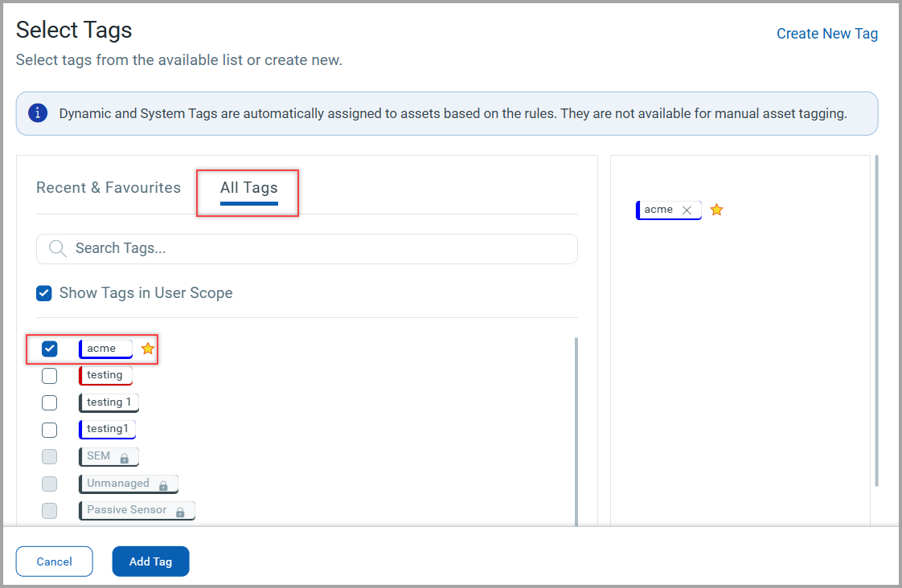Click the tag list vertical scrollbar
Image resolution: width=902 pixels, height=588 pixels.
click(576, 426)
